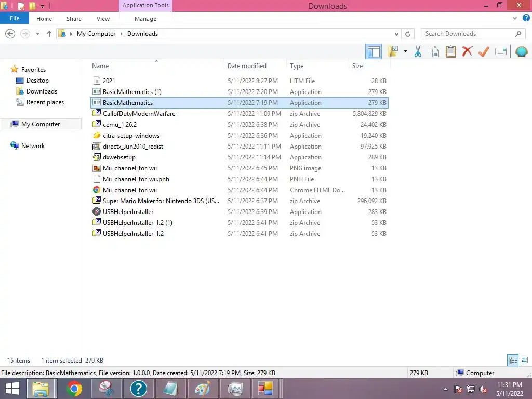Open Downloads in the navigation pane
This screenshot has height=399, width=532.
coord(42,91)
